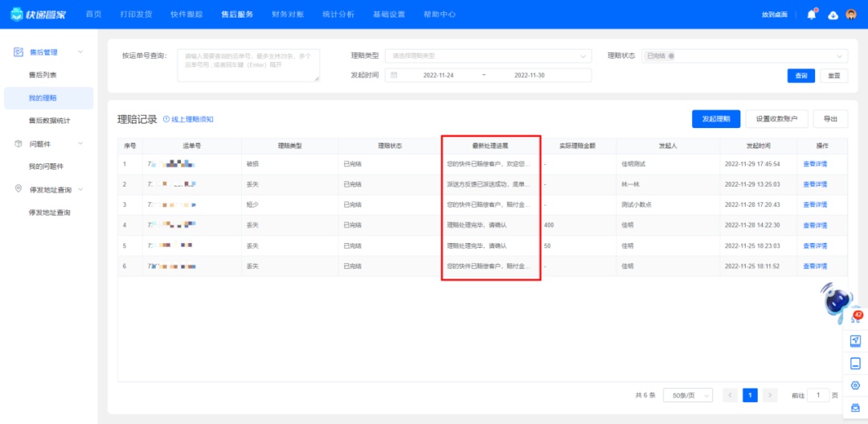
Task: Click the calendar icon in 发起时间 field
Action: click(x=395, y=75)
